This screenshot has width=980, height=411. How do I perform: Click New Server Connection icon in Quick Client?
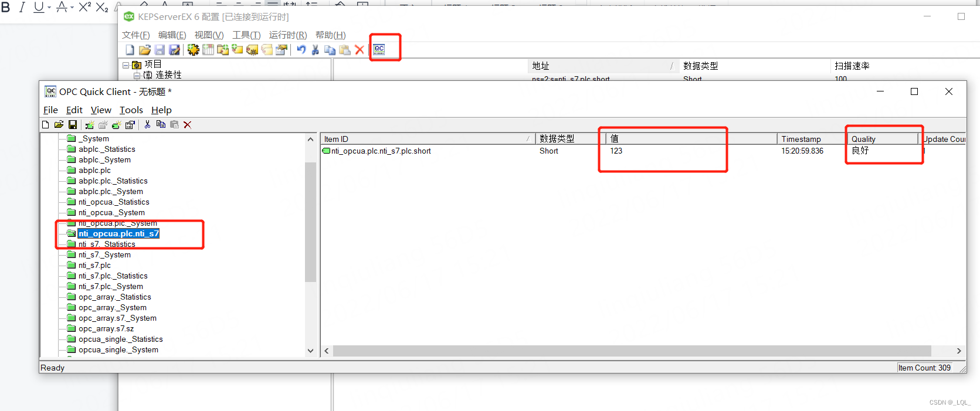(89, 124)
